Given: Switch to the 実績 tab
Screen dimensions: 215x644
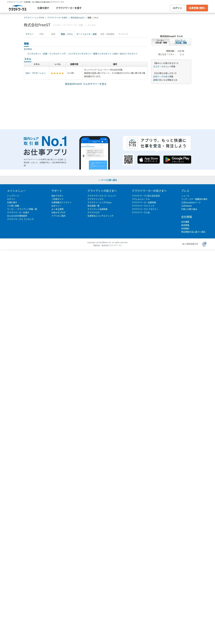Looking at the screenshot, I should [53, 34].
